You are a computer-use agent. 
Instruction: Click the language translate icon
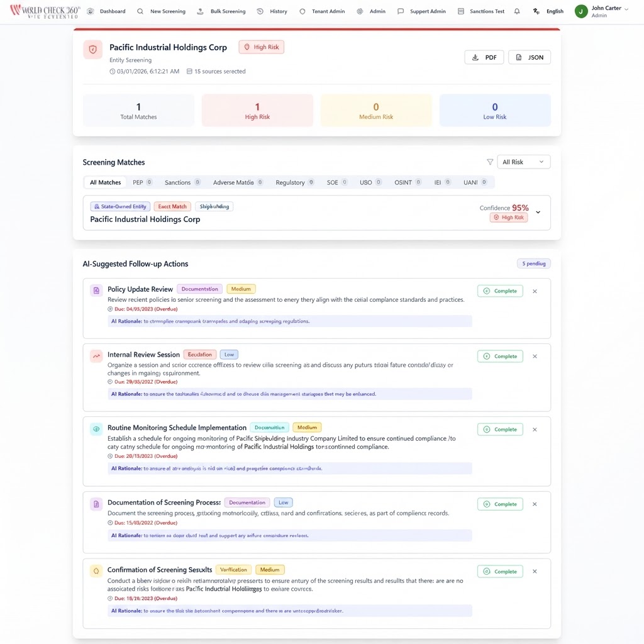click(x=536, y=11)
